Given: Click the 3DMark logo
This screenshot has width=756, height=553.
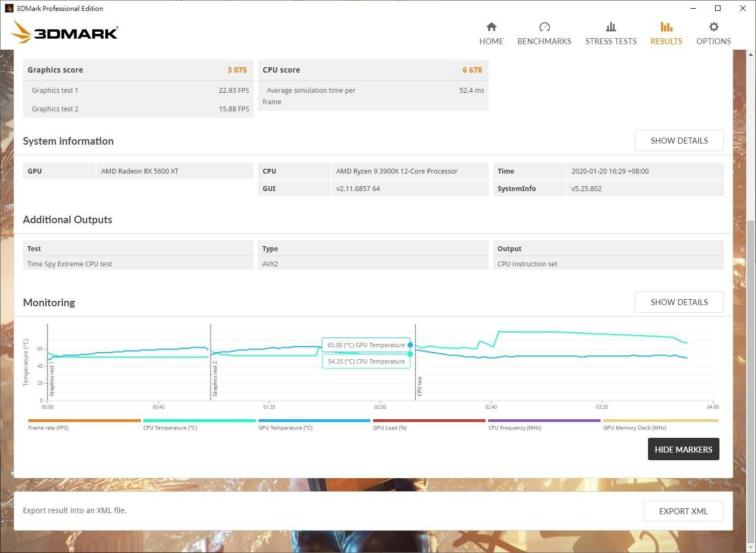Looking at the screenshot, I should click(64, 32).
